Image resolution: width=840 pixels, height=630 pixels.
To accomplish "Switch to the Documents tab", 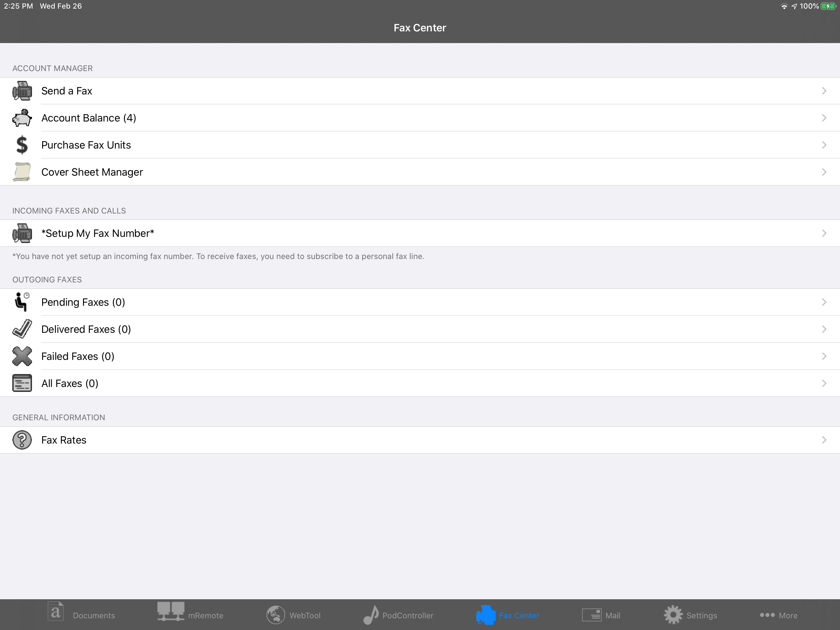I will point(81,614).
